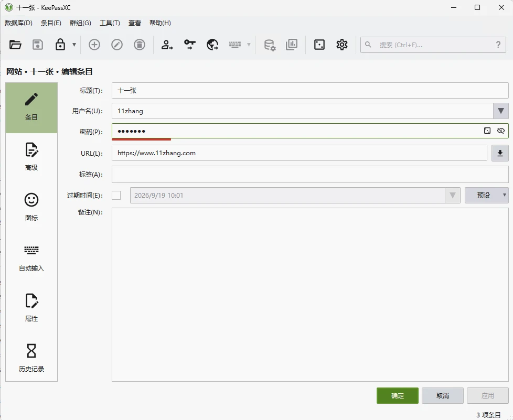The height and width of the screenshot is (420, 513).
Task: Expand the username dropdown arrow
Action: point(501,111)
